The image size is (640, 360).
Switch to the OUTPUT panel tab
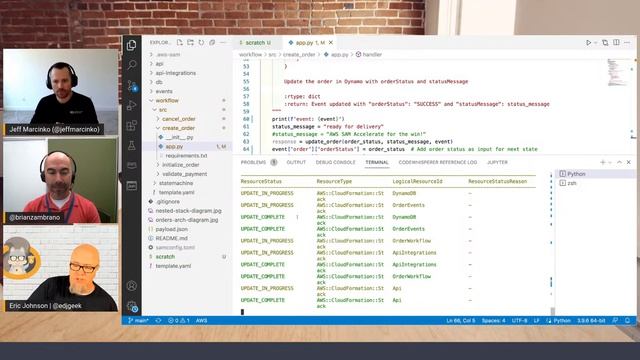pos(296,162)
